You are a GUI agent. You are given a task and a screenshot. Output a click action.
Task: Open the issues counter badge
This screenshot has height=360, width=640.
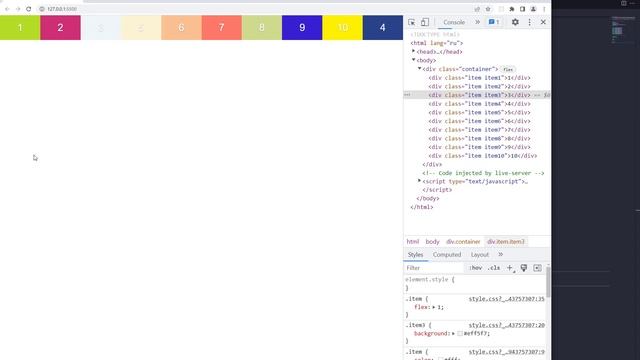coord(494,22)
